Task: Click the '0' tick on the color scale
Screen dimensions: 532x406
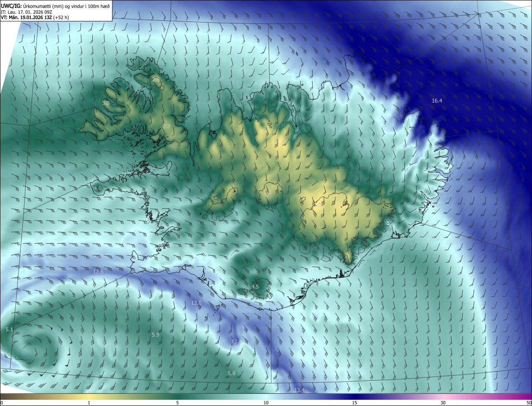Action: click(2, 403)
